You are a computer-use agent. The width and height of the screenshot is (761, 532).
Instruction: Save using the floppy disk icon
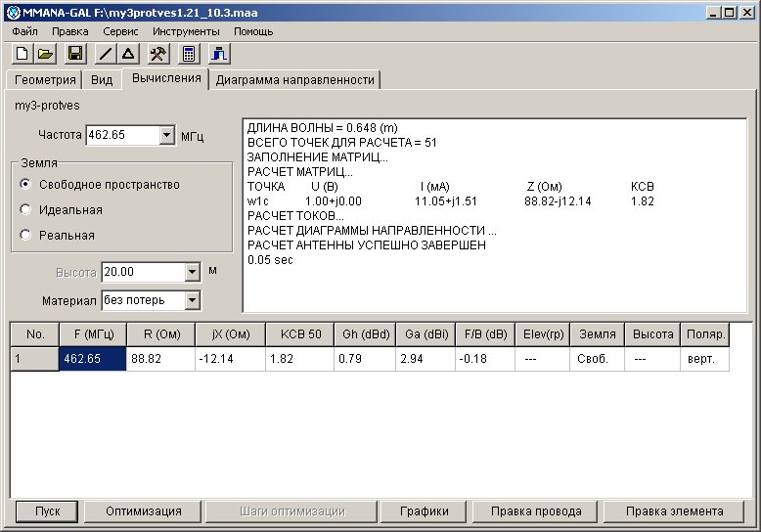point(75,55)
